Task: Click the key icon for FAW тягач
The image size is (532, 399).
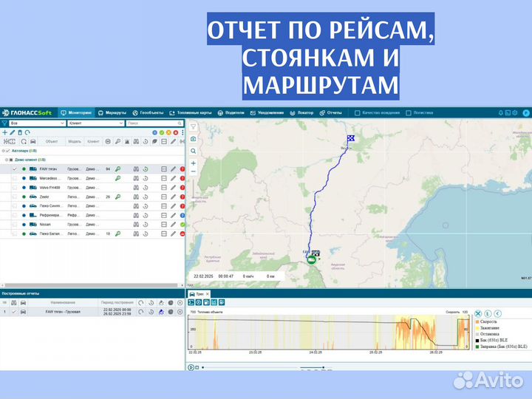Action: (x=117, y=169)
